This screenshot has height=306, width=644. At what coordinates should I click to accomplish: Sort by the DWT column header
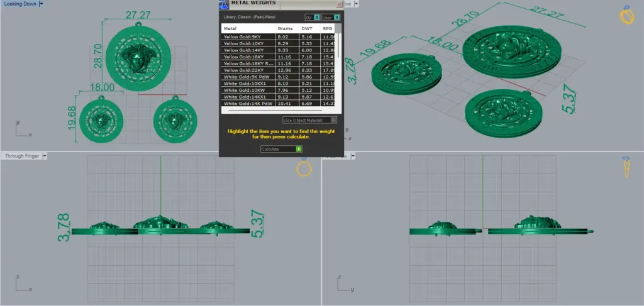click(309, 29)
